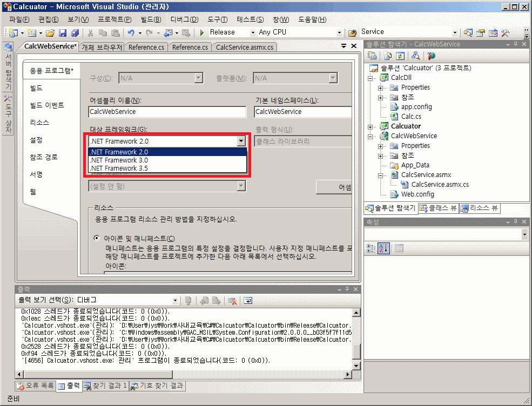Click the '기본 네임스페이스' input field
Image resolution: width=532 pixels, height=406 pixels.
click(x=302, y=112)
